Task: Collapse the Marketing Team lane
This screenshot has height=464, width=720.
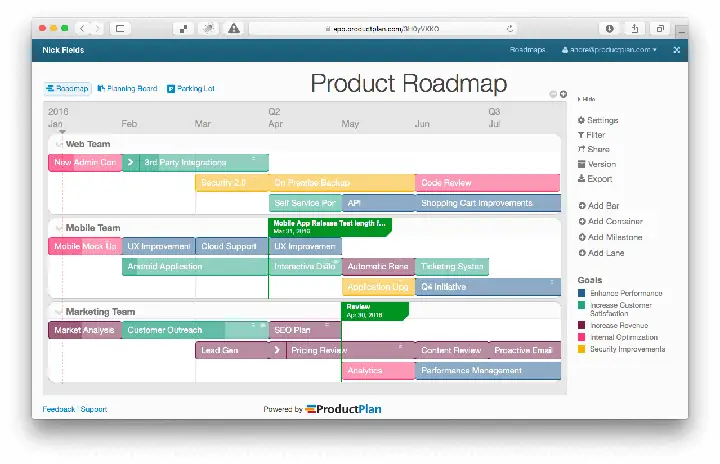Action: click(x=59, y=312)
